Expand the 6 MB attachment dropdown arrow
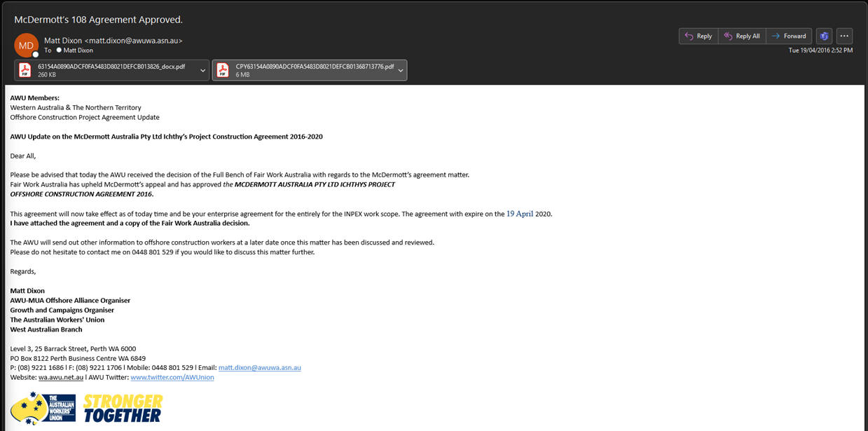Viewport: 868px width, 431px height. pos(400,70)
